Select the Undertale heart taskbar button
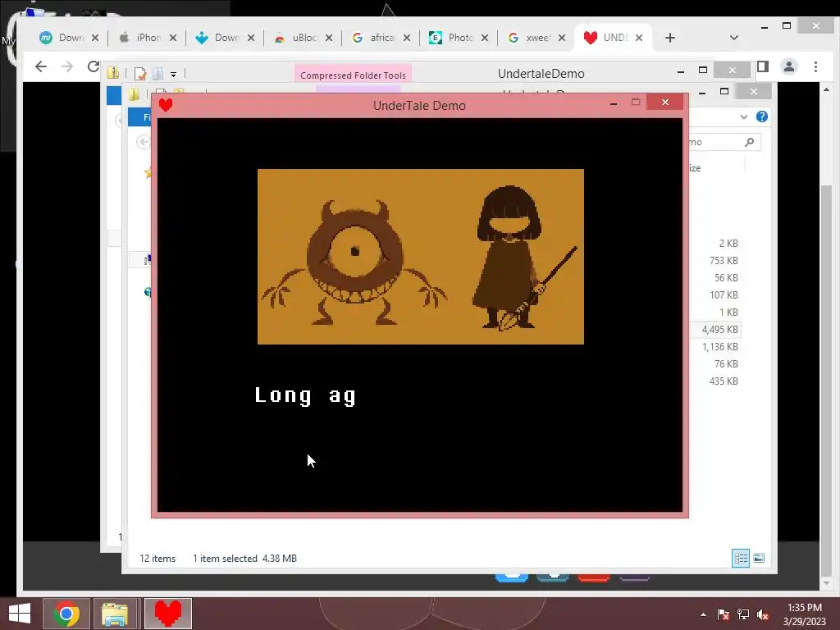The height and width of the screenshot is (630, 840). pos(167,614)
